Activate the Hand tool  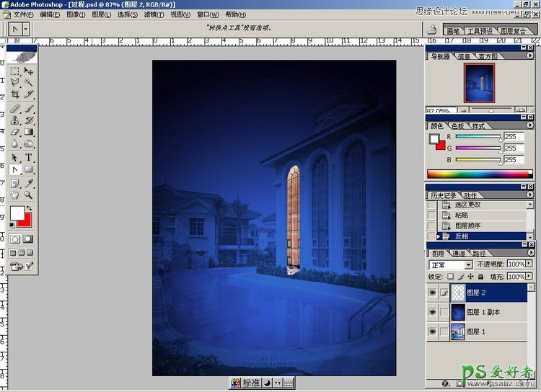point(14,195)
